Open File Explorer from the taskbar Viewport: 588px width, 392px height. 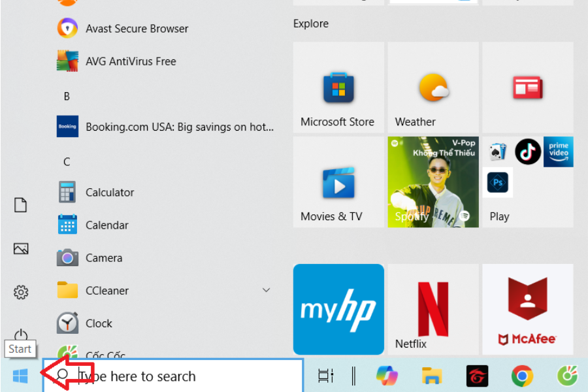(432, 376)
